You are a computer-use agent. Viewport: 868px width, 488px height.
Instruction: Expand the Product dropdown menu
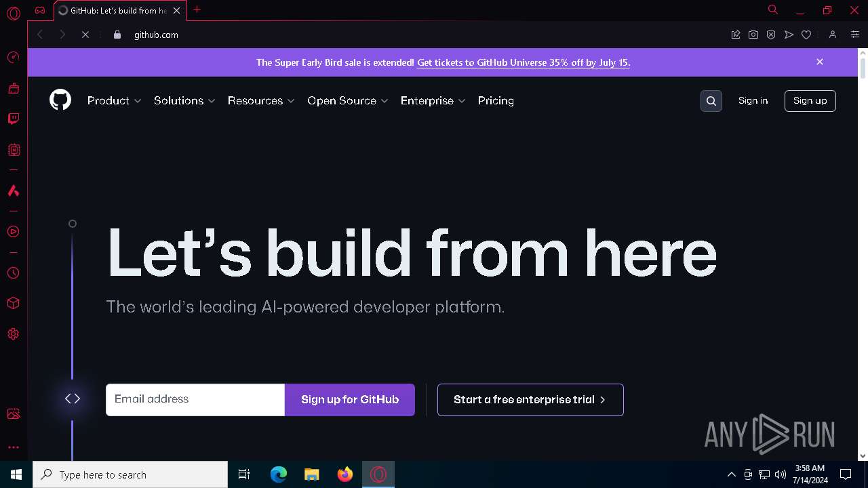[114, 100]
